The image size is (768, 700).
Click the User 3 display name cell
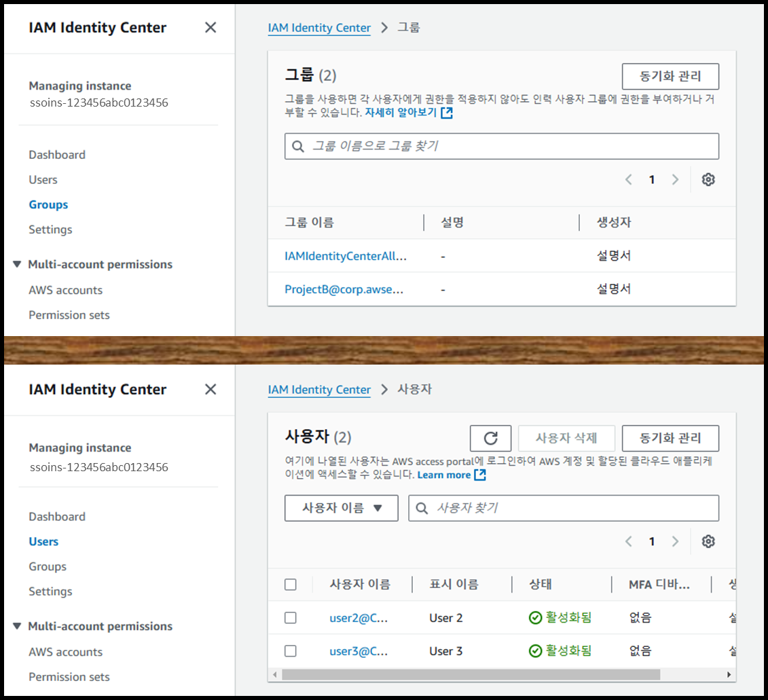(445, 652)
